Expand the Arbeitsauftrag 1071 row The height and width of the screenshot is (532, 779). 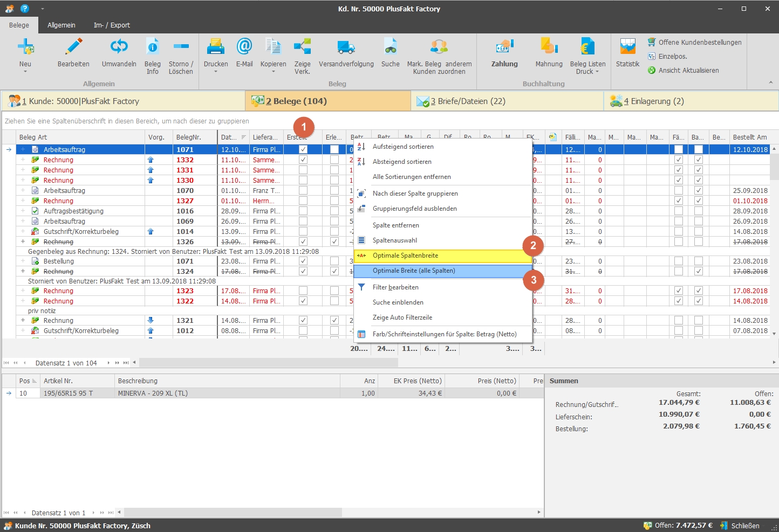coord(23,149)
